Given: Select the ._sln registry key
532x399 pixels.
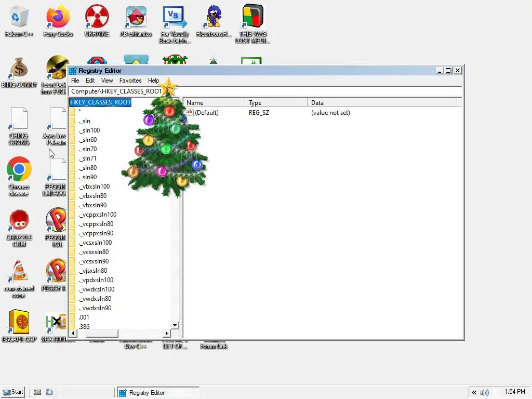Looking at the screenshot, I should click(84, 121).
